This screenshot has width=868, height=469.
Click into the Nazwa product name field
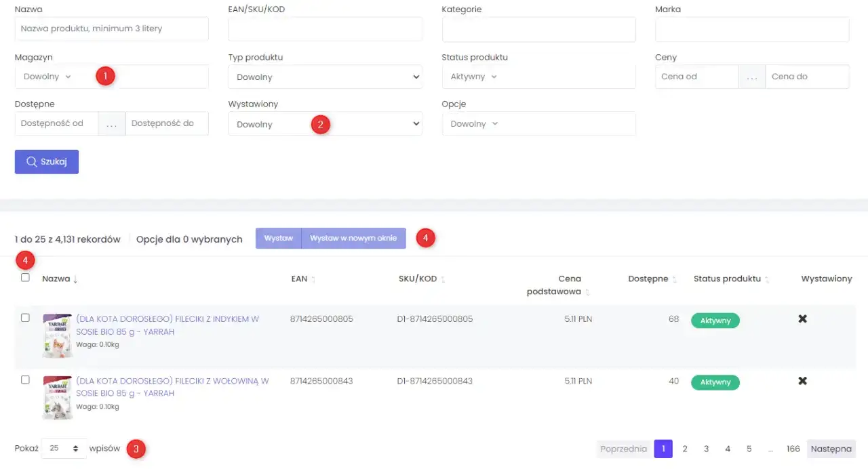(111, 29)
